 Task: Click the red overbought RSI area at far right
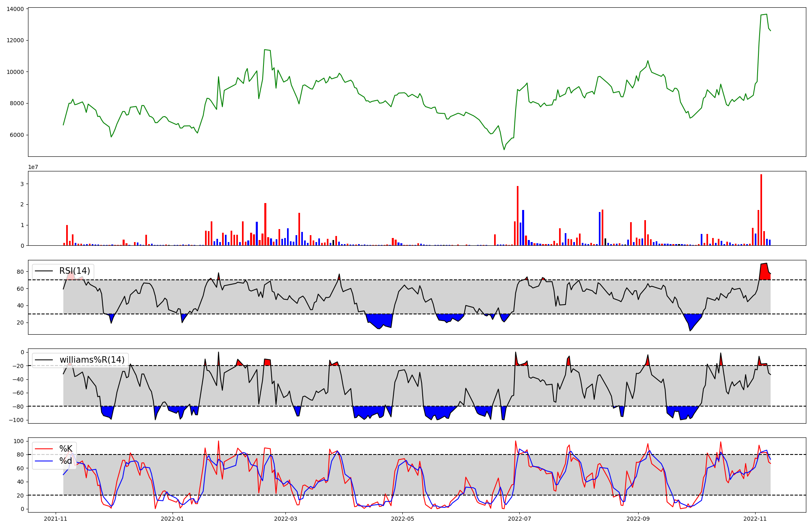(765, 272)
